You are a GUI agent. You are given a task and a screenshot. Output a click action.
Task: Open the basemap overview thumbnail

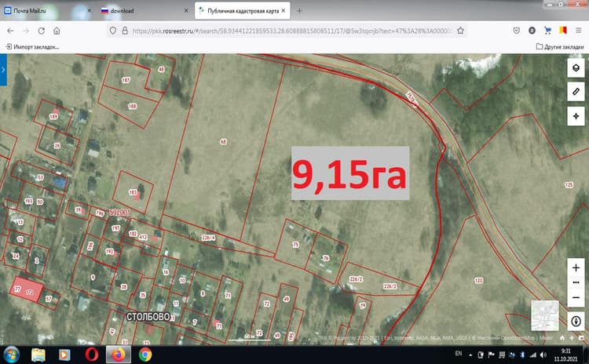pyautogui.click(x=545, y=315)
